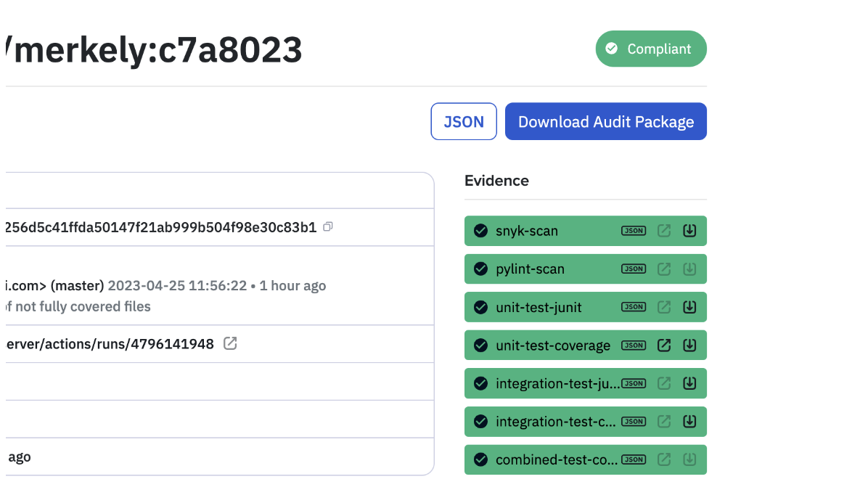Click the snyk-scan JSON icon
Image resolution: width=868 pixels, height=495 pixels.
(x=634, y=231)
